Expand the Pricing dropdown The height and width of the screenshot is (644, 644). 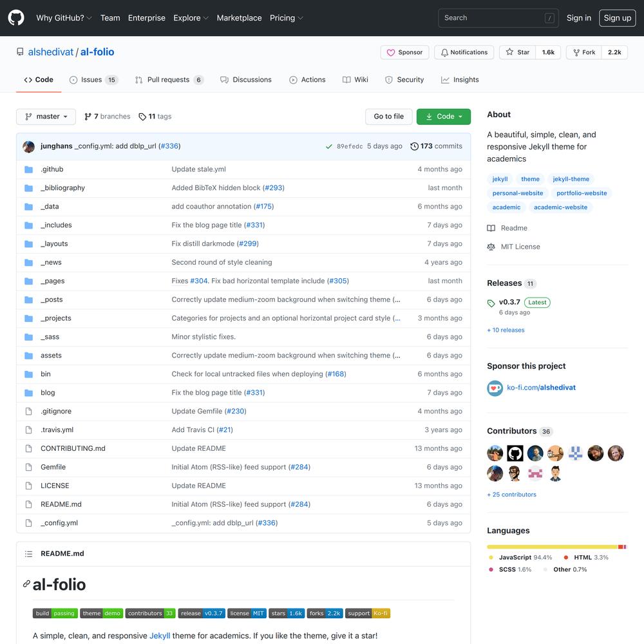click(x=286, y=18)
